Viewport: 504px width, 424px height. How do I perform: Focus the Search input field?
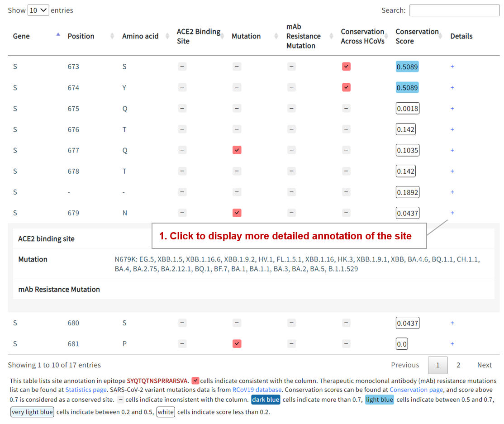tap(454, 10)
